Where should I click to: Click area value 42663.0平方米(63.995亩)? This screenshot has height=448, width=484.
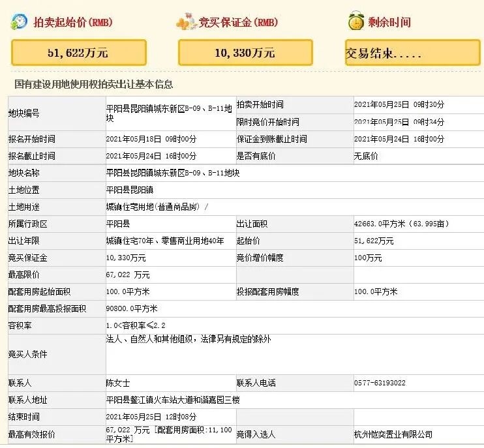(x=401, y=224)
